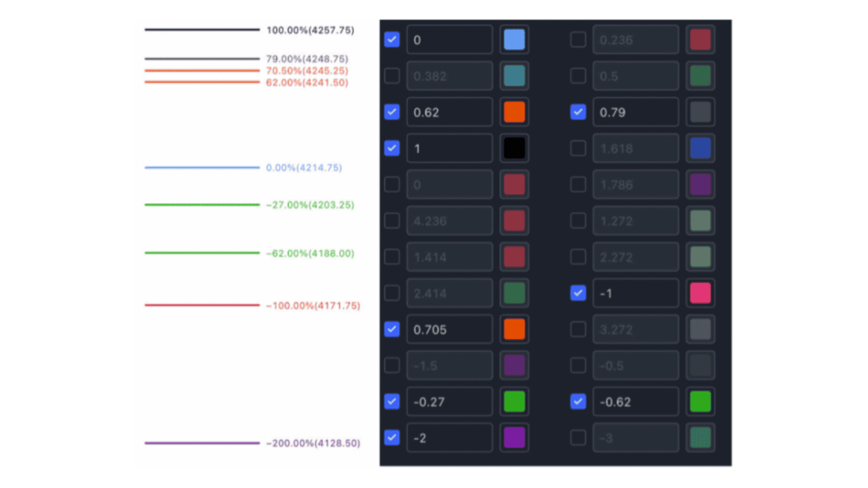
Task: Click the -2 level value field
Action: click(449, 438)
